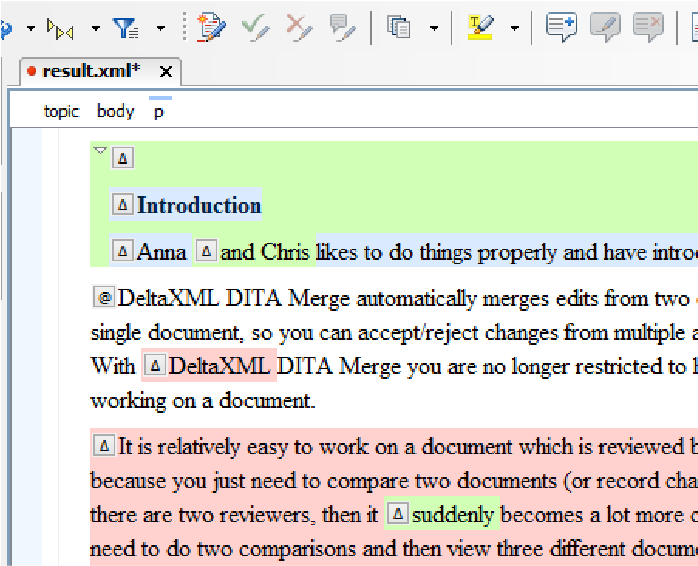698x566 pixels.
Task: Click the Reject Change red X icon
Action: point(298,27)
